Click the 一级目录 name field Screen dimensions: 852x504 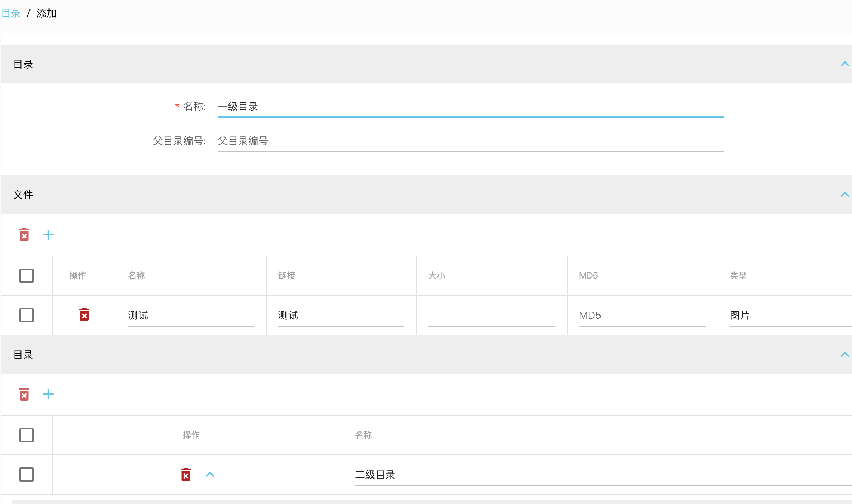471,107
